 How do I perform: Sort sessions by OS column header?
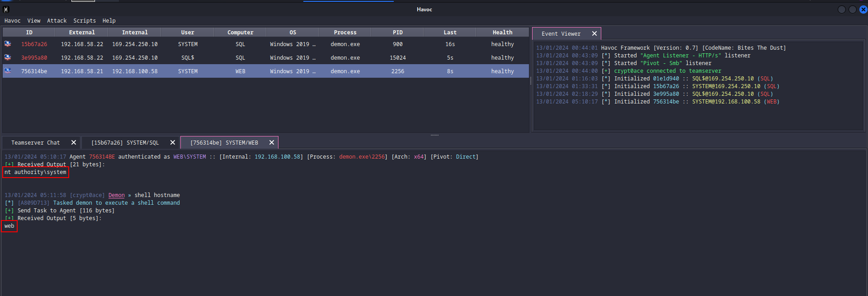click(293, 33)
